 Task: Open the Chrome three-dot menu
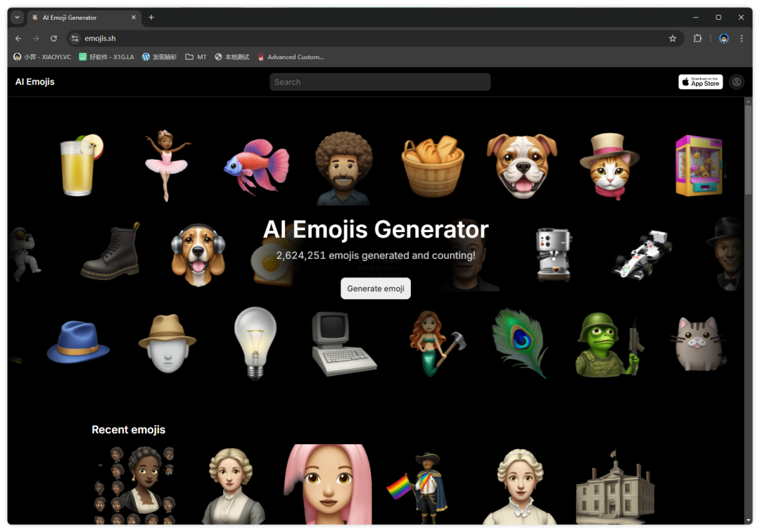(x=742, y=39)
